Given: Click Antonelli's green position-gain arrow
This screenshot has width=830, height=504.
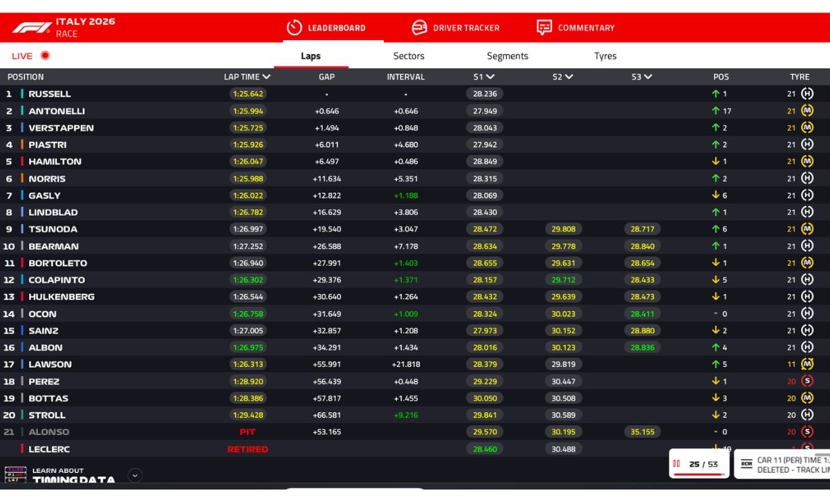Looking at the screenshot, I should (716, 111).
